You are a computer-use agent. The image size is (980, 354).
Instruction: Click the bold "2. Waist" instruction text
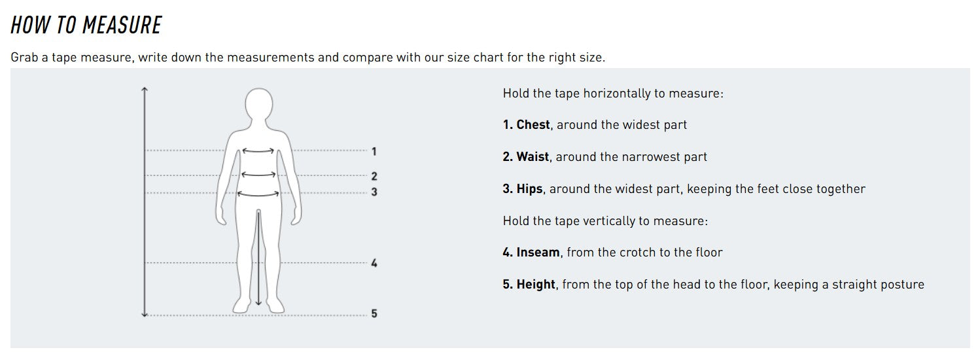click(x=526, y=157)
